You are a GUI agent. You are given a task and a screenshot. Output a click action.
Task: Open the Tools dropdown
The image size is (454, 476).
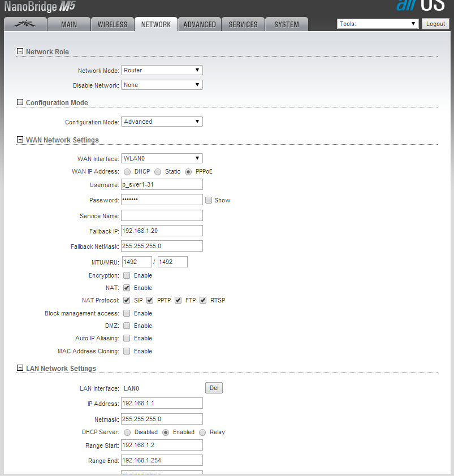pyautogui.click(x=378, y=24)
